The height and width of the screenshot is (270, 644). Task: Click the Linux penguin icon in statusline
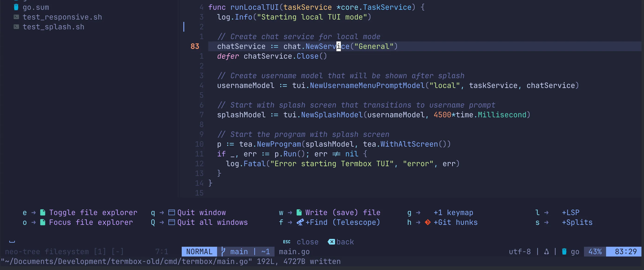[x=546, y=252]
